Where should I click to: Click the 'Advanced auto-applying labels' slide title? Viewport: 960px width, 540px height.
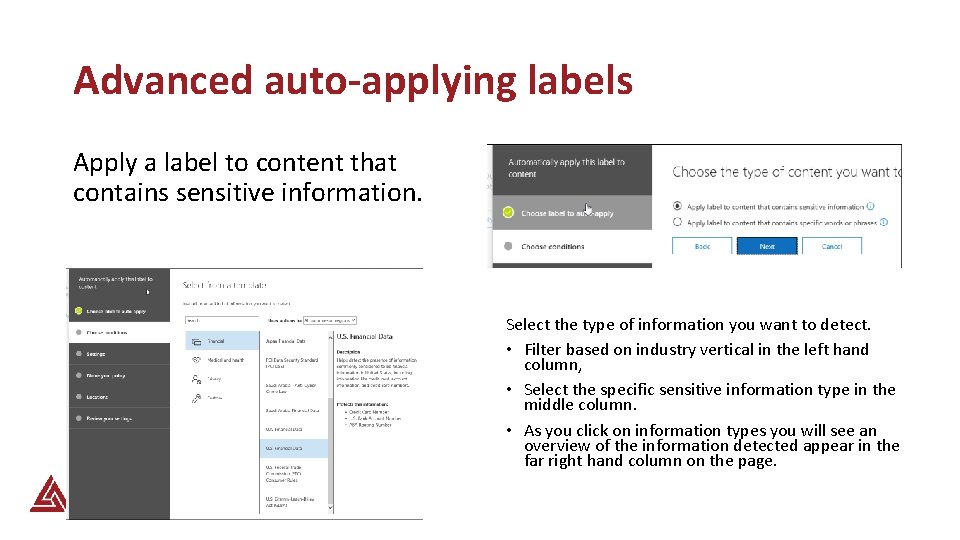click(353, 80)
